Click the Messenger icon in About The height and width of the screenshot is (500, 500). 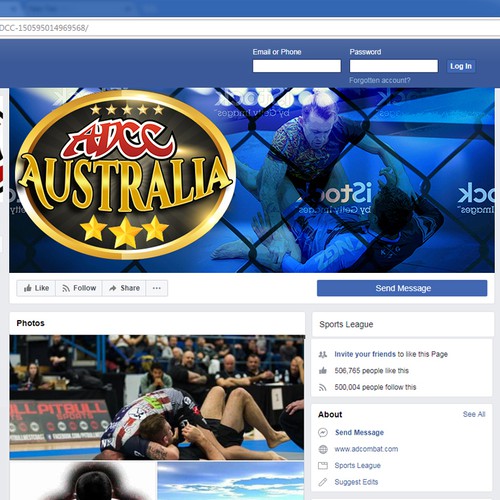tap(323, 433)
